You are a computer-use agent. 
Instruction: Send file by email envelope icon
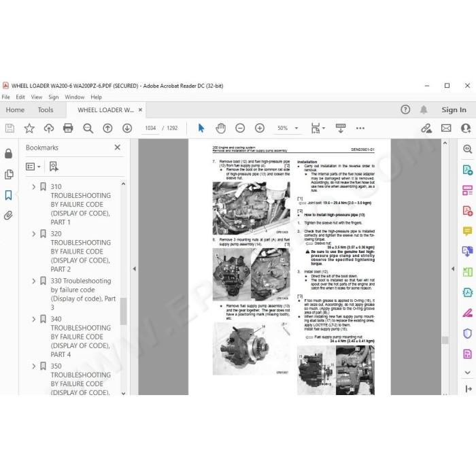(x=446, y=128)
